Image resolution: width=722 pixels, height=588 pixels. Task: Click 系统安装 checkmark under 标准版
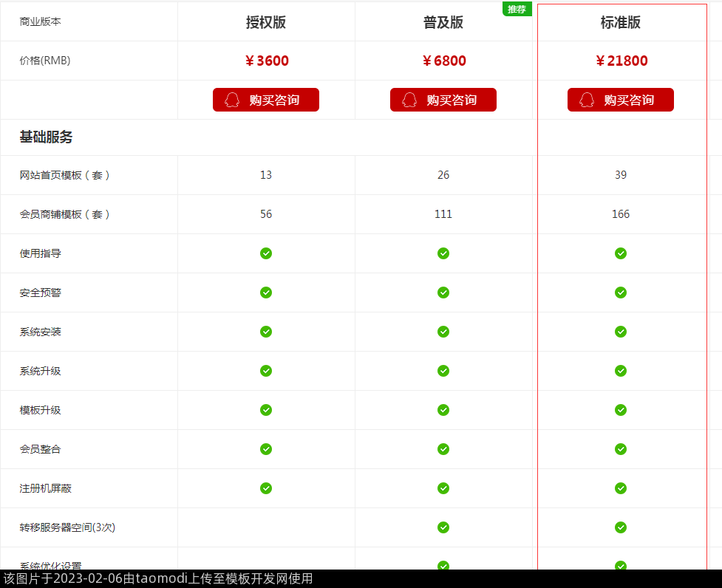[x=621, y=332]
